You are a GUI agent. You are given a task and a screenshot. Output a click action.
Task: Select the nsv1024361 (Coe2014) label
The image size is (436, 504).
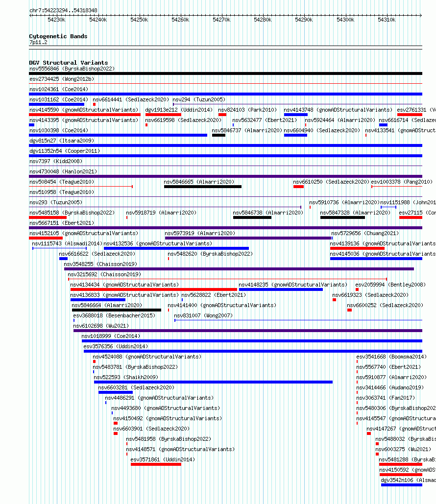point(58,89)
